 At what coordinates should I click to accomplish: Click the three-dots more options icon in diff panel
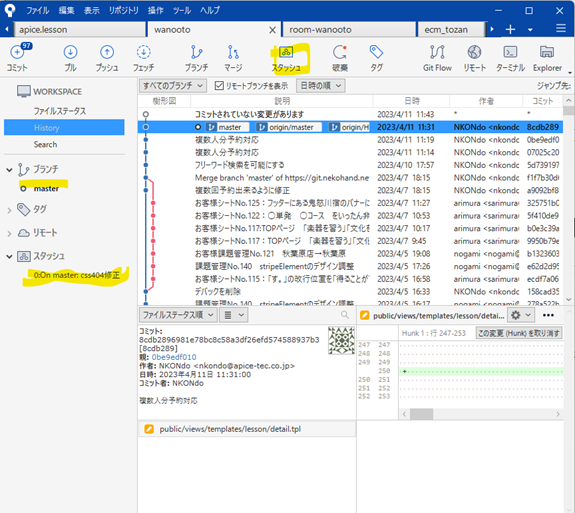pos(548,315)
